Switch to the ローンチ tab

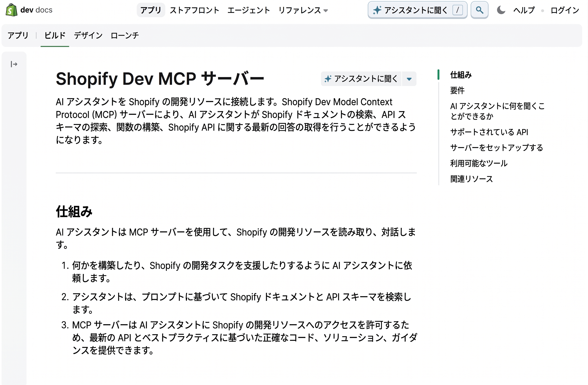(125, 35)
